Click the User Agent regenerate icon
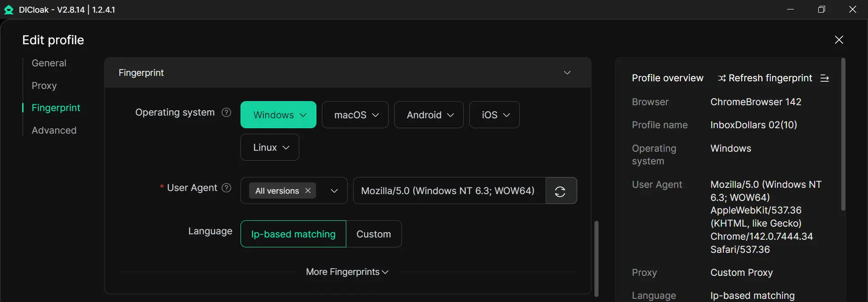868x302 pixels. click(561, 191)
